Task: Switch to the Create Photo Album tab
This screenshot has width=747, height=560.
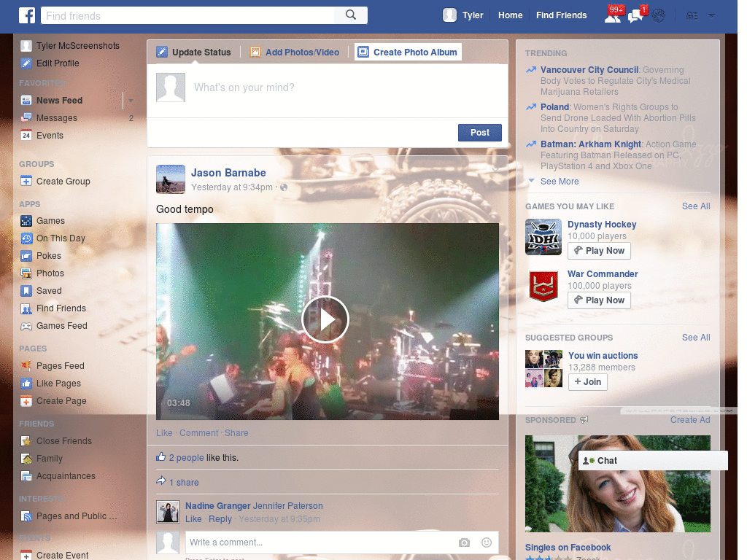Action: pyautogui.click(x=409, y=52)
